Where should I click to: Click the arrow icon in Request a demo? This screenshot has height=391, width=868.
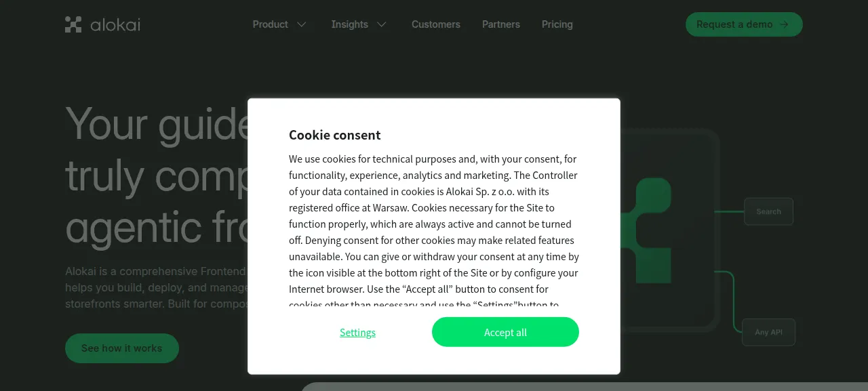[785, 24]
